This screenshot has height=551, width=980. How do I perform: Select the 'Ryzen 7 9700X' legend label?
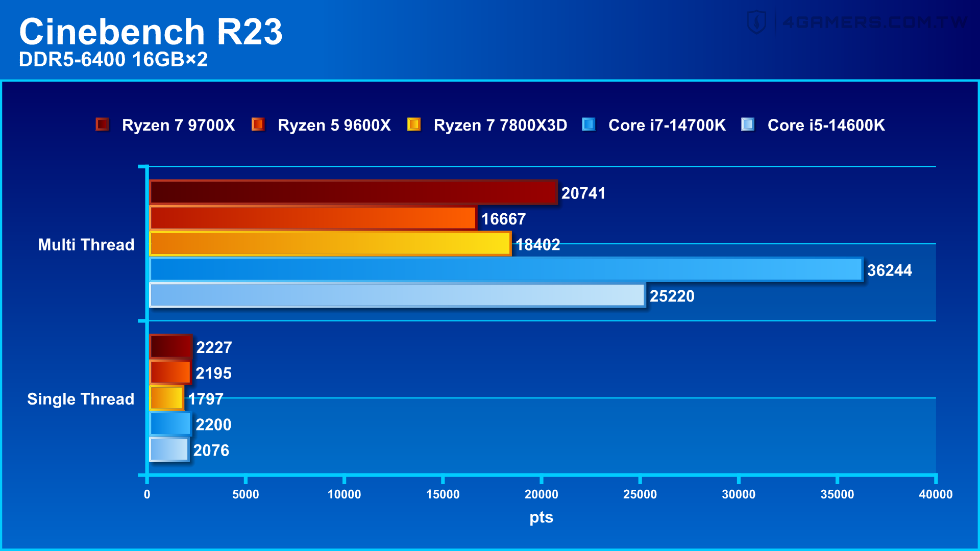click(179, 125)
